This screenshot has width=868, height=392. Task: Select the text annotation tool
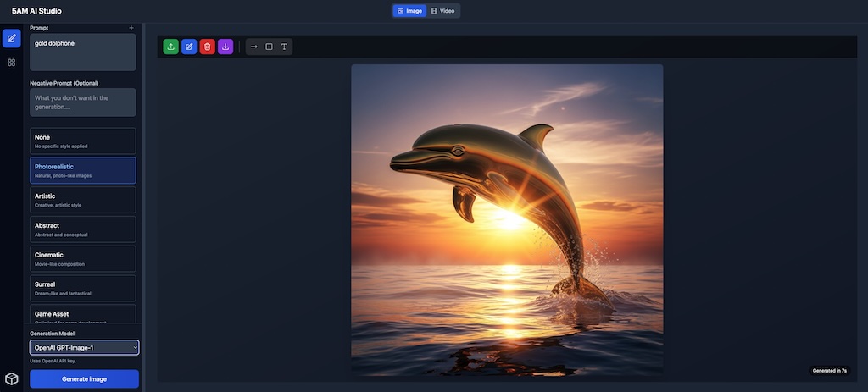click(x=284, y=47)
